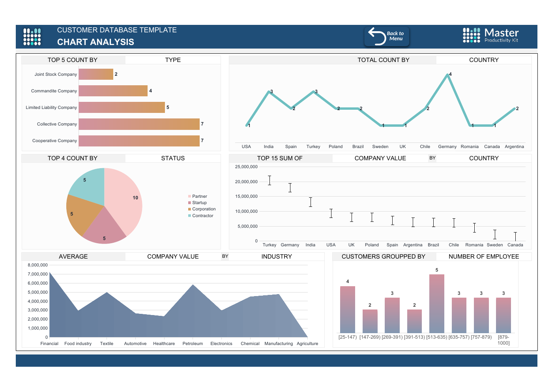Click the CHART ANALYSIS heading

coord(95,42)
